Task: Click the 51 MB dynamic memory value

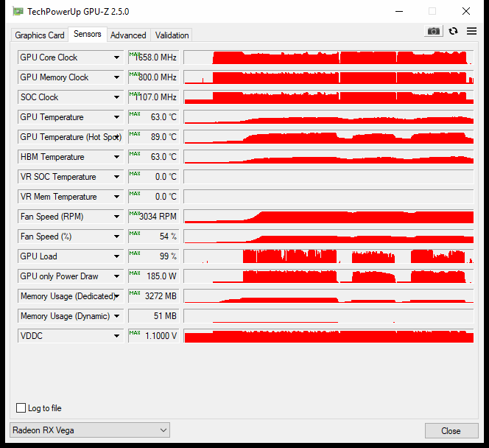Action: pos(154,316)
